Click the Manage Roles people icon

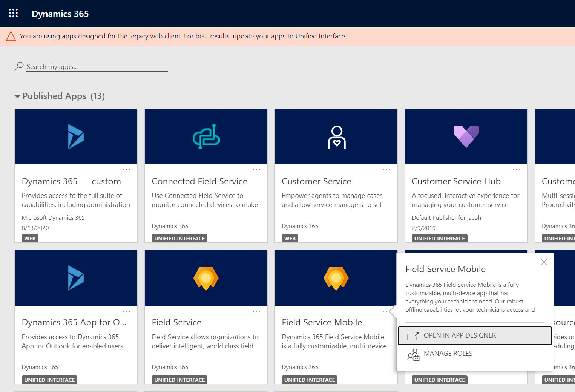click(x=413, y=354)
